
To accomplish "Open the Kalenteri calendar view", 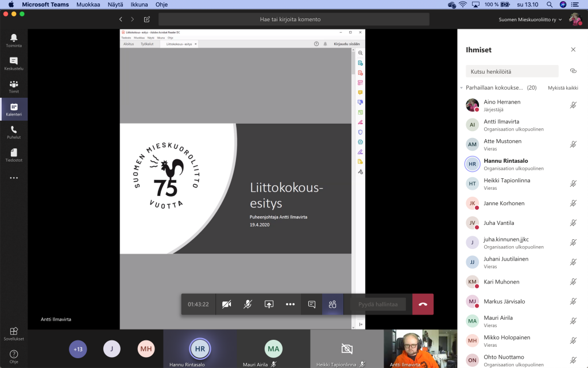I will tap(14, 109).
